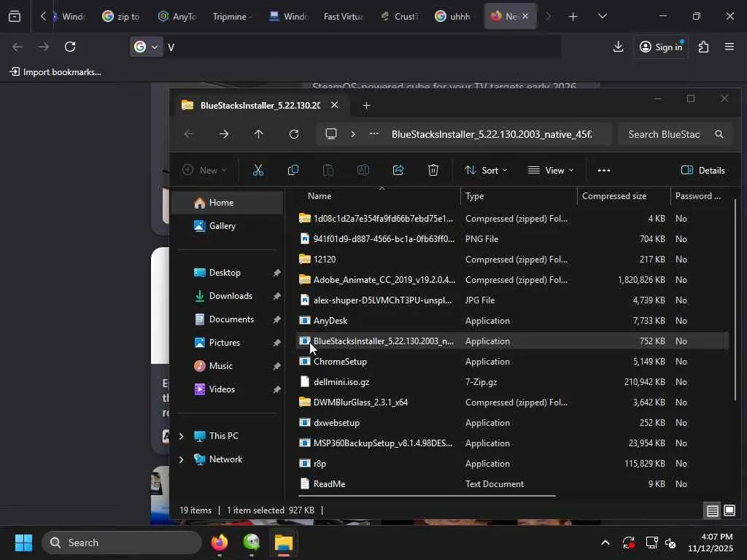747x560 pixels.
Task: Open Firefox extensions puzzle icon
Action: [704, 47]
